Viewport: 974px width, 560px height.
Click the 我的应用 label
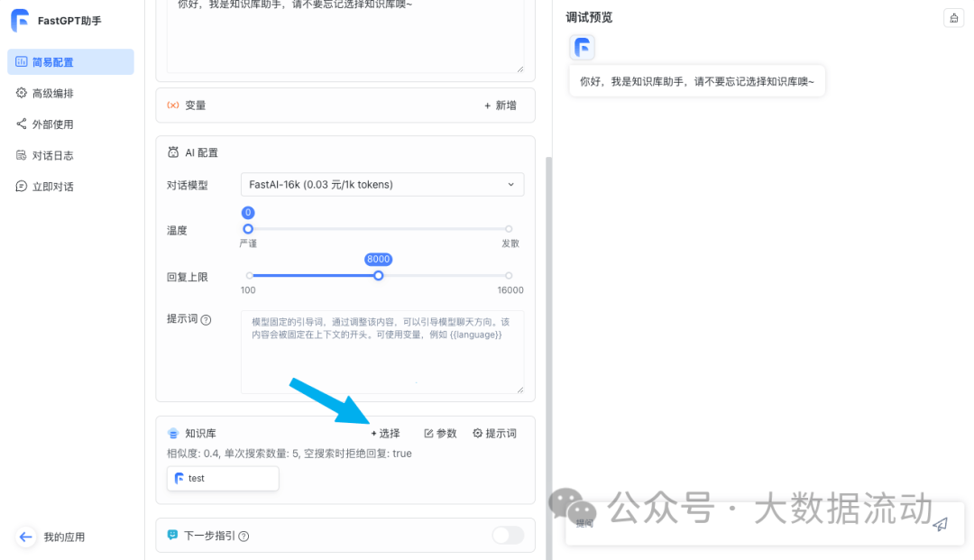(x=64, y=537)
